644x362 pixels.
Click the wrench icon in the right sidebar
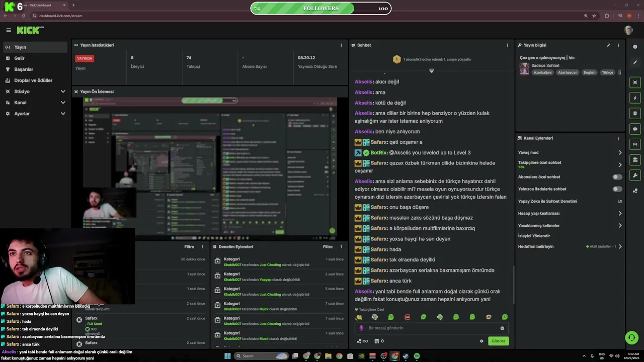[635, 175]
